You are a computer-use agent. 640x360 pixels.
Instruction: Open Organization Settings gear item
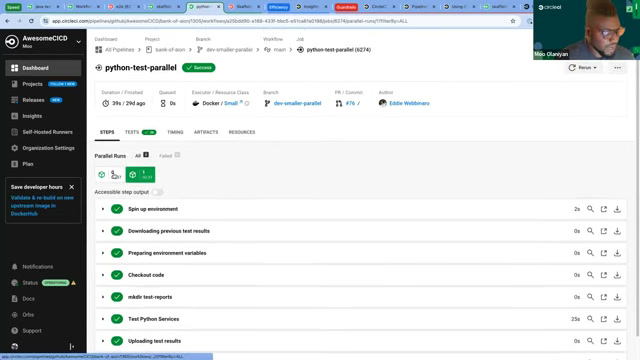point(43,148)
